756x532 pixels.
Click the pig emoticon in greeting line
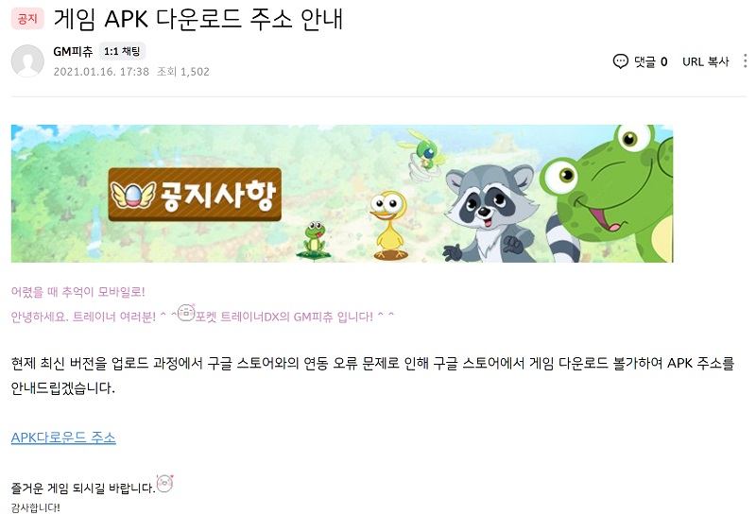[186, 313]
